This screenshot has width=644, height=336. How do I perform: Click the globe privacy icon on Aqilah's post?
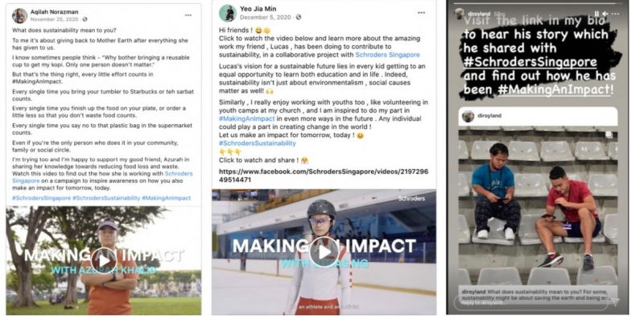click(x=85, y=19)
